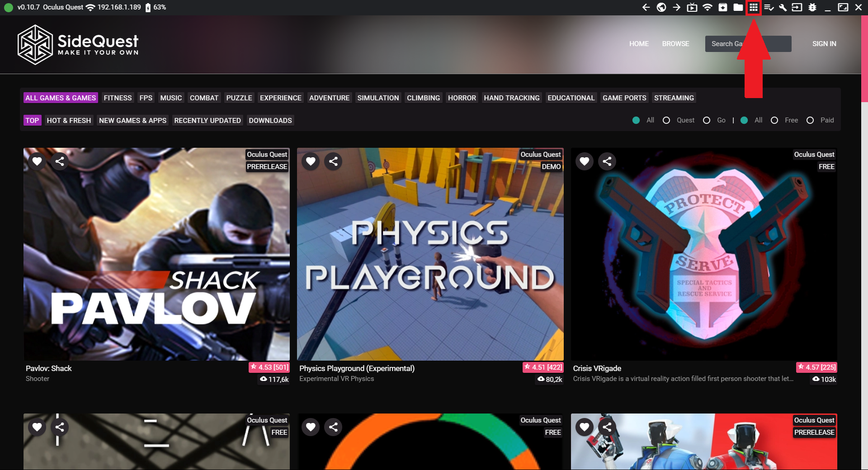The image size is (868, 470).
Task: Sort by NEW GAMES & APPS
Action: click(x=132, y=120)
